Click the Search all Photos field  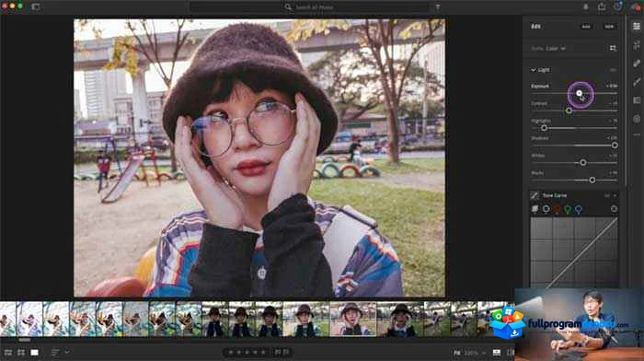click(308, 7)
